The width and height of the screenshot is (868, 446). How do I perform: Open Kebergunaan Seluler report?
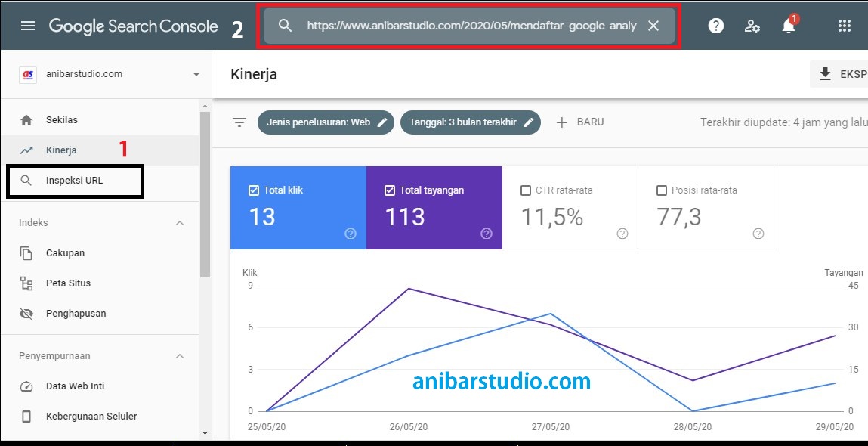tap(100, 416)
